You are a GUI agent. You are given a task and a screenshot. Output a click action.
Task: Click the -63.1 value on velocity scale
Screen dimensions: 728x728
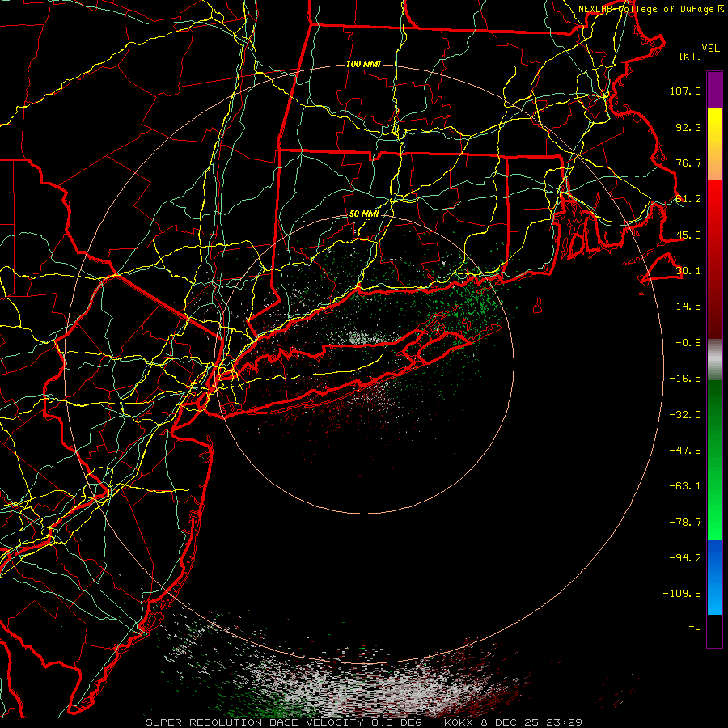click(x=685, y=486)
